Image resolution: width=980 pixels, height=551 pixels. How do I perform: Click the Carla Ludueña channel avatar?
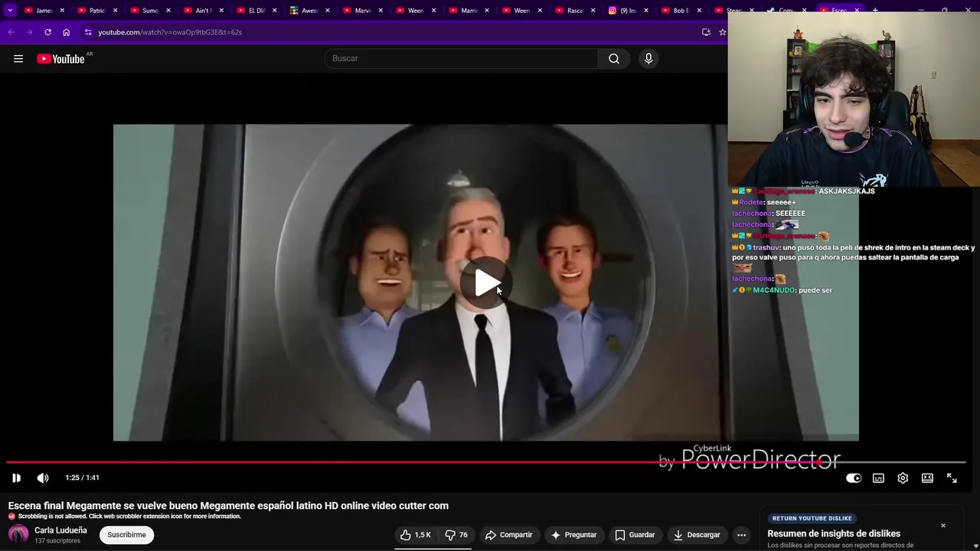pyautogui.click(x=18, y=535)
